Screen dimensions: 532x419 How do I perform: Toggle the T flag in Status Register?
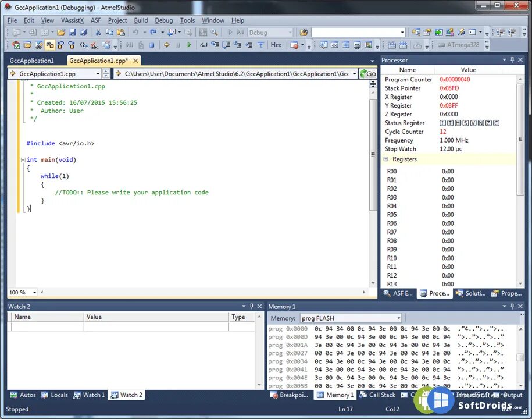450,123
